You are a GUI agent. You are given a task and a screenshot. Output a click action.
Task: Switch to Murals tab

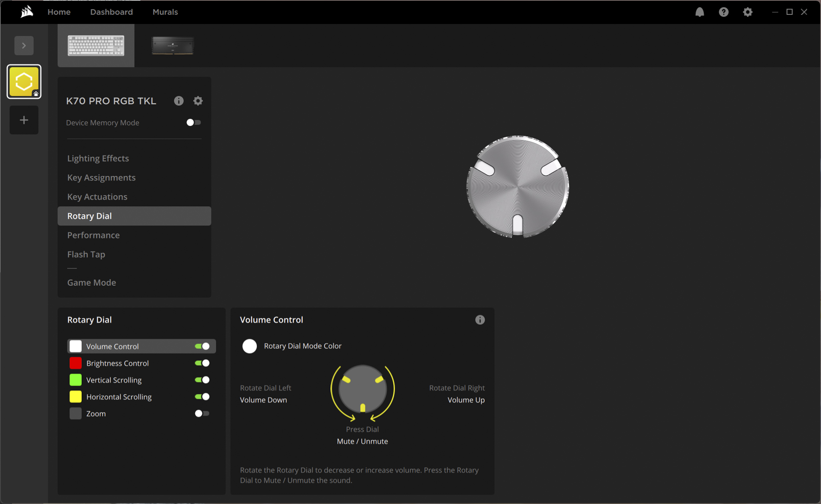pyautogui.click(x=165, y=12)
